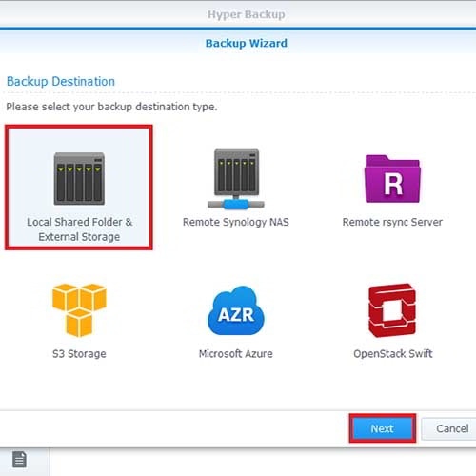Open the document icon at bottom left
476x476 pixels.
pos(19,460)
